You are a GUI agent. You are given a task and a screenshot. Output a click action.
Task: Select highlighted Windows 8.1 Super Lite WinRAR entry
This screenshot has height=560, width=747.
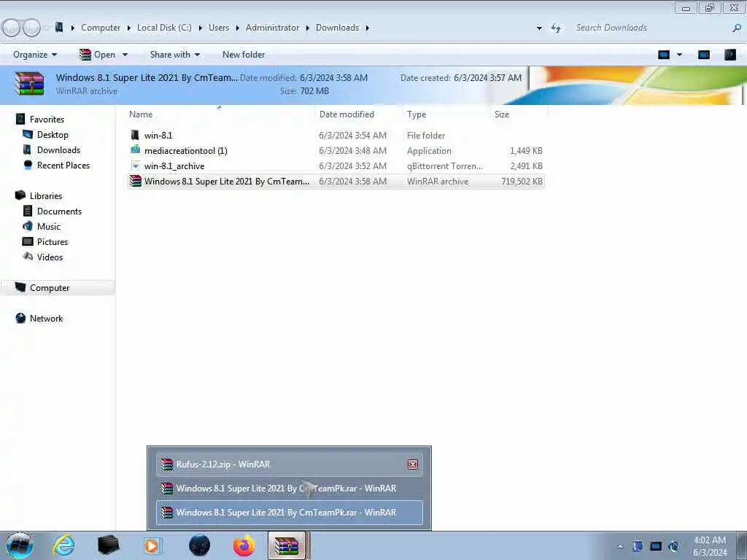click(289, 513)
